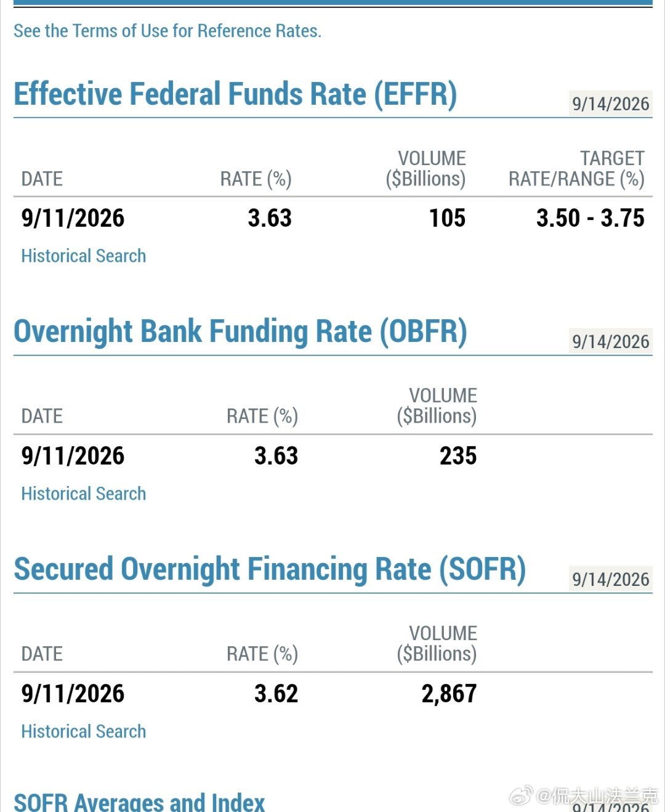Select the SOFR volume value 2,867
This screenshot has width=665, height=812.
[449, 694]
